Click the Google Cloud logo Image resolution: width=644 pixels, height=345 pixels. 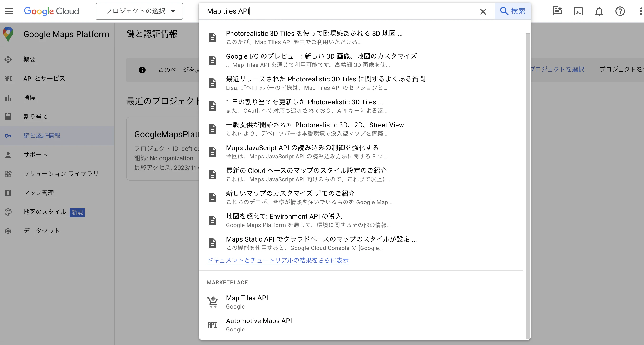coord(51,11)
